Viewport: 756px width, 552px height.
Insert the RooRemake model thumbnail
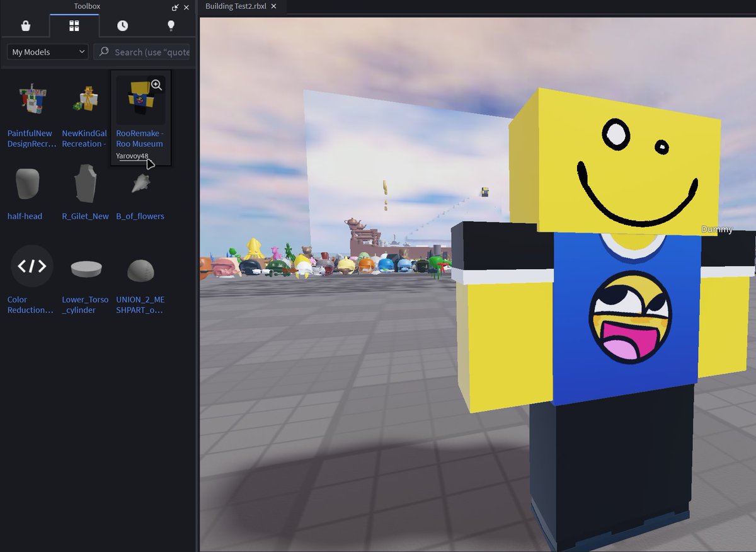point(140,101)
